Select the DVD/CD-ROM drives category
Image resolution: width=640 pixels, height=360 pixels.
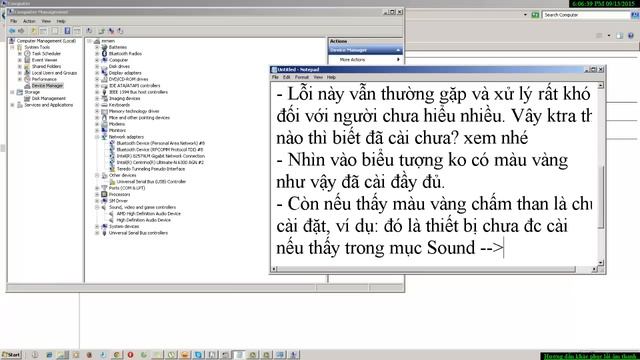pos(129,79)
